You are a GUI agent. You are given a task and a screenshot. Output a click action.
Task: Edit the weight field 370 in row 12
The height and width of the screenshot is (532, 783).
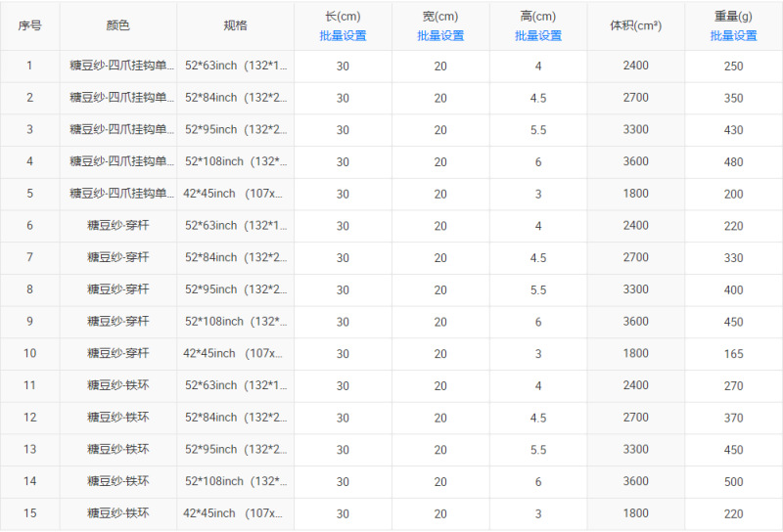pyautogui.click(x=733, y=418)
